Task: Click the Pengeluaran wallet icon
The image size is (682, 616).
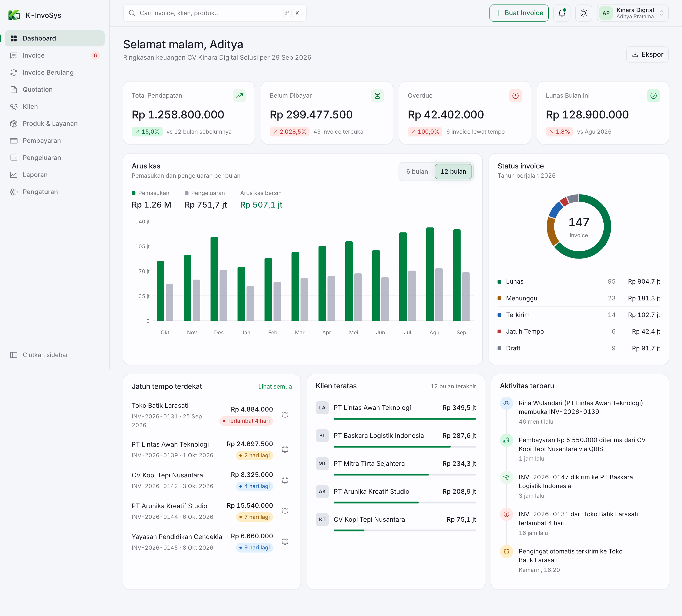Action: click(x=13, y=158)
